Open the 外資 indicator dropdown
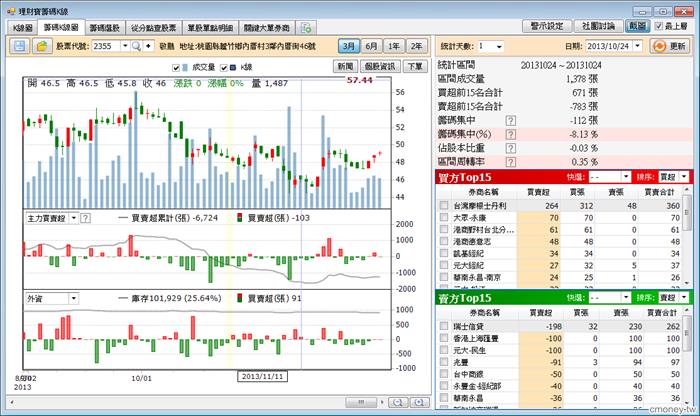The width and height of the screenshot is (700, 416). click(x=74, y=299)
